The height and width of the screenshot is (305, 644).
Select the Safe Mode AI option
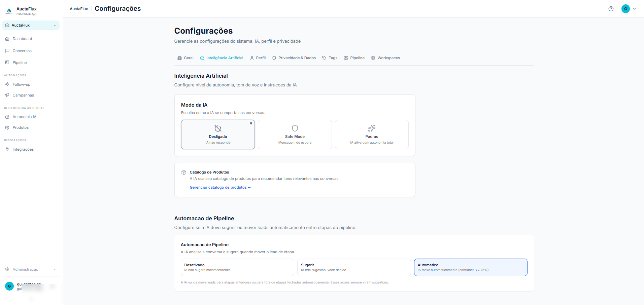click(x=295, y=135)
